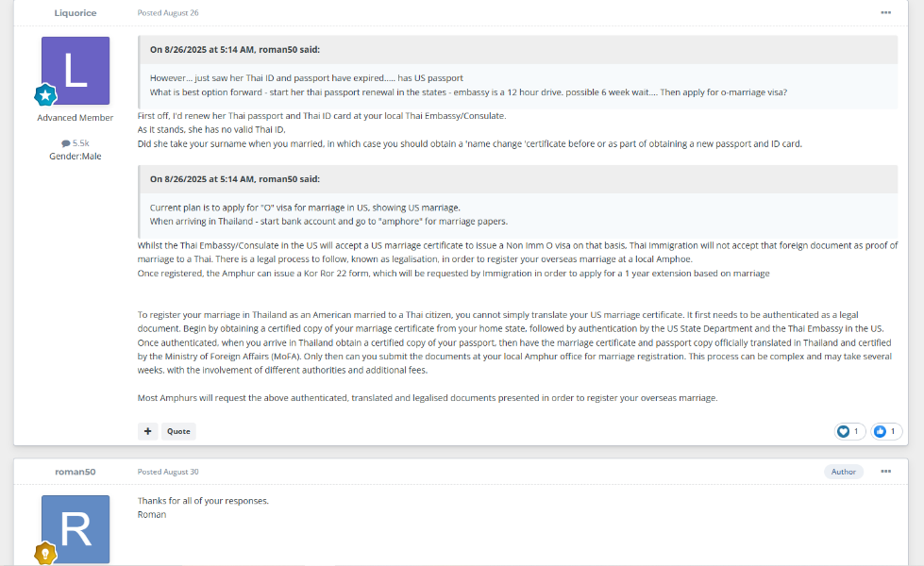The image size is (924, 566).
Task: Open Liquorice's profile
Action: click(x=75, y=12)
